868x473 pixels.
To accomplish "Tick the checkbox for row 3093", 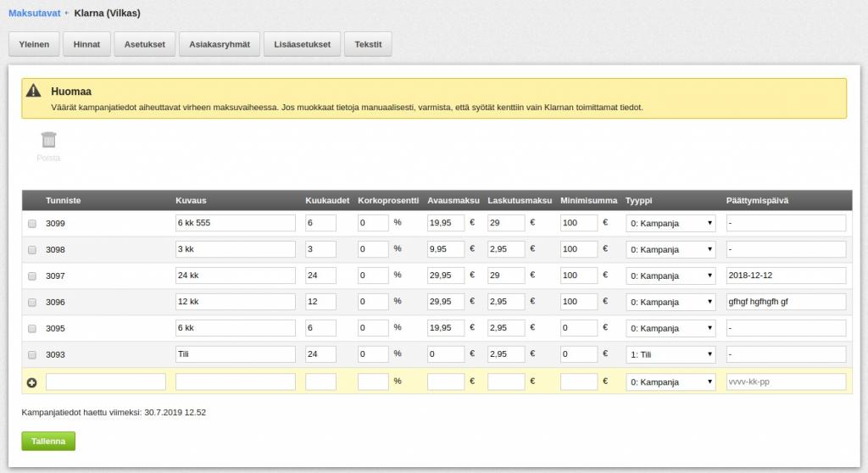I will click(x=32, y=354).
